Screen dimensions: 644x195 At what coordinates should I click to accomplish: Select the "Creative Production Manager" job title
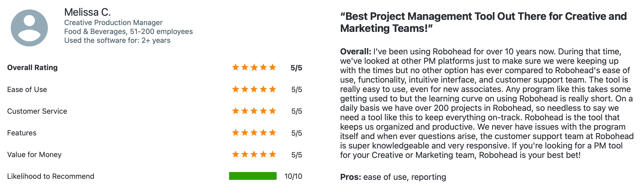point(113,23)
